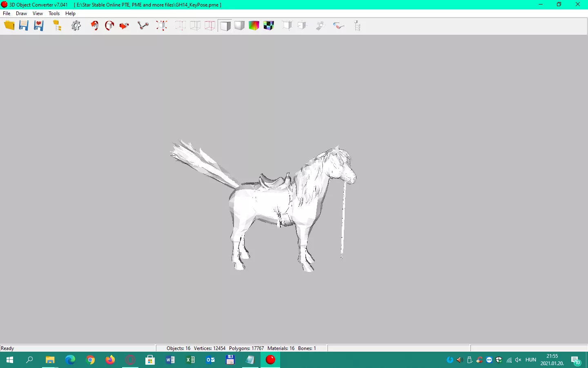This screenshot has width=588, height=368.
Task: Click the USB safely remove tray icon
Action: point(470,360)
